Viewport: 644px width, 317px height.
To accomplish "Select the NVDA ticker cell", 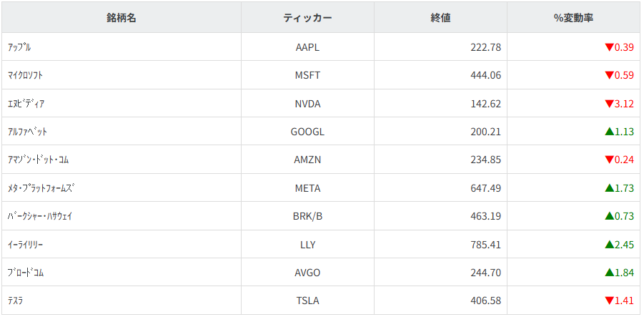I will [x=307, y=104].
